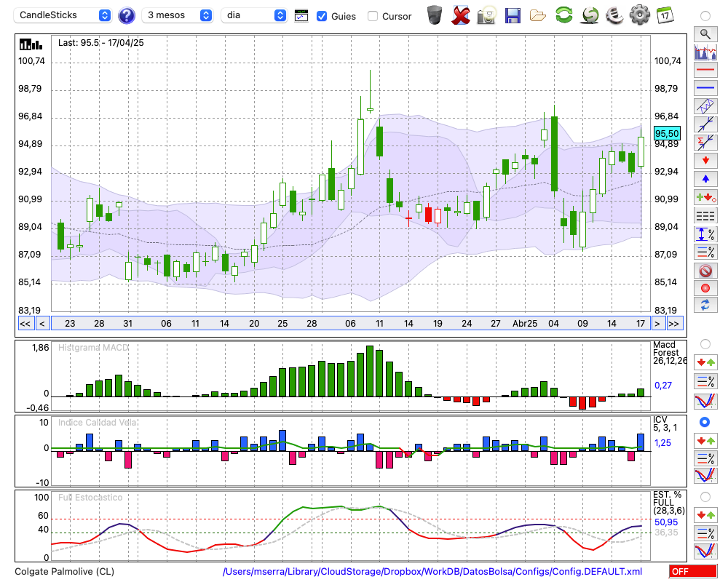
Task: Click the red down arrow marker tool
Action: pyautogui.click(x=705, y=161)
